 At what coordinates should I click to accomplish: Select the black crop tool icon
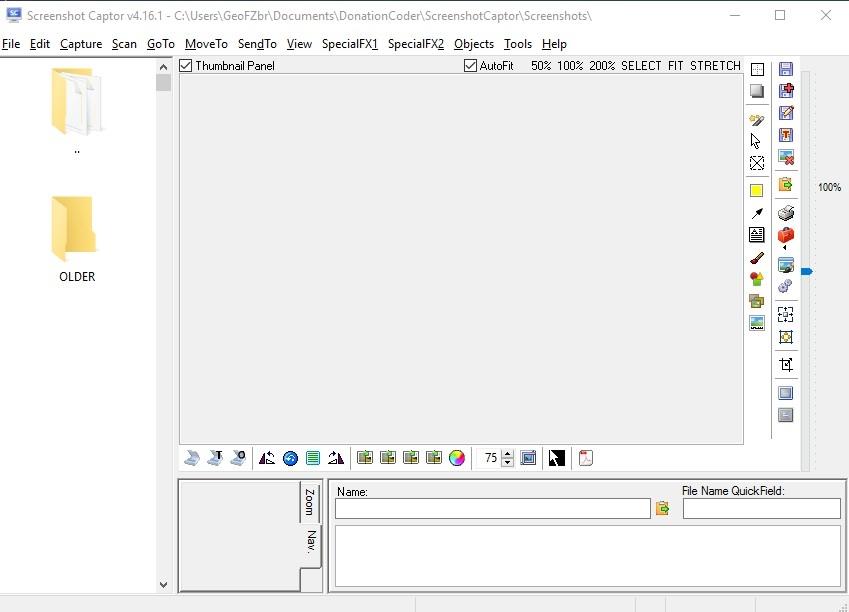point(786,364)
